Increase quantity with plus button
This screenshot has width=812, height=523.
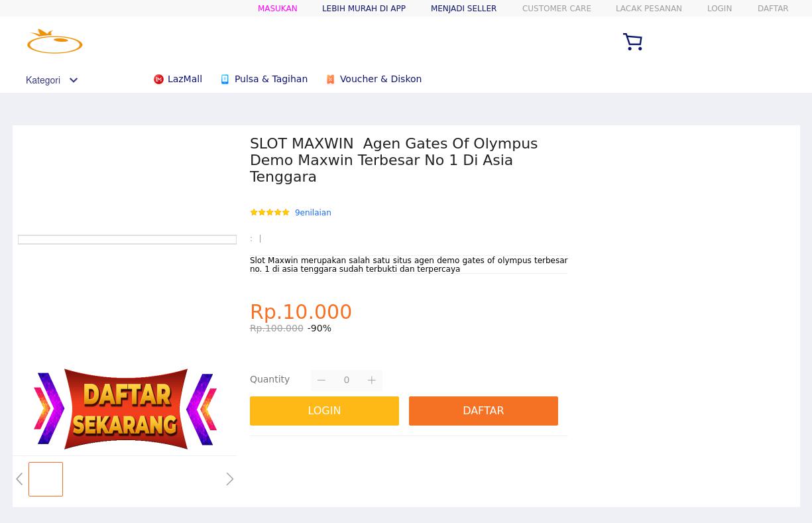pos(372,380)
